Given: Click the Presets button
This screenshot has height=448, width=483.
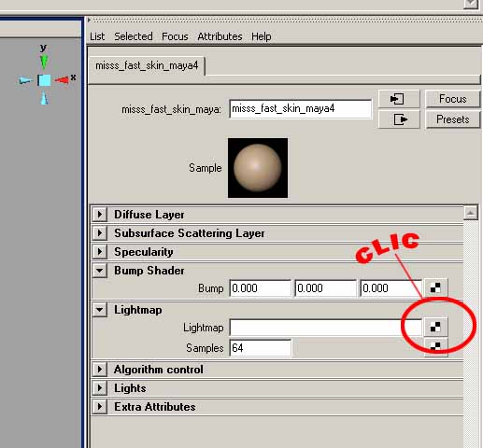Looking at the screenshot, I should click(x=453, y=119).
